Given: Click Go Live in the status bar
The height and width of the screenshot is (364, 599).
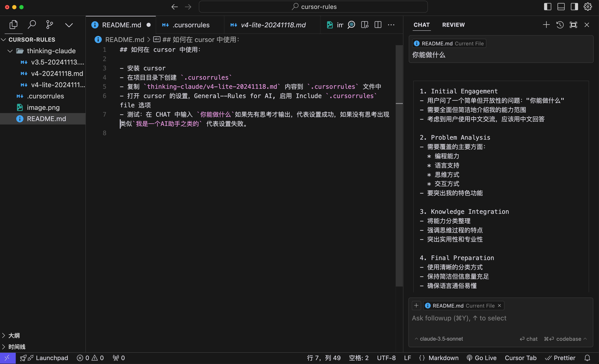Looking at the screenshot, I should click(x=482, y=358).
